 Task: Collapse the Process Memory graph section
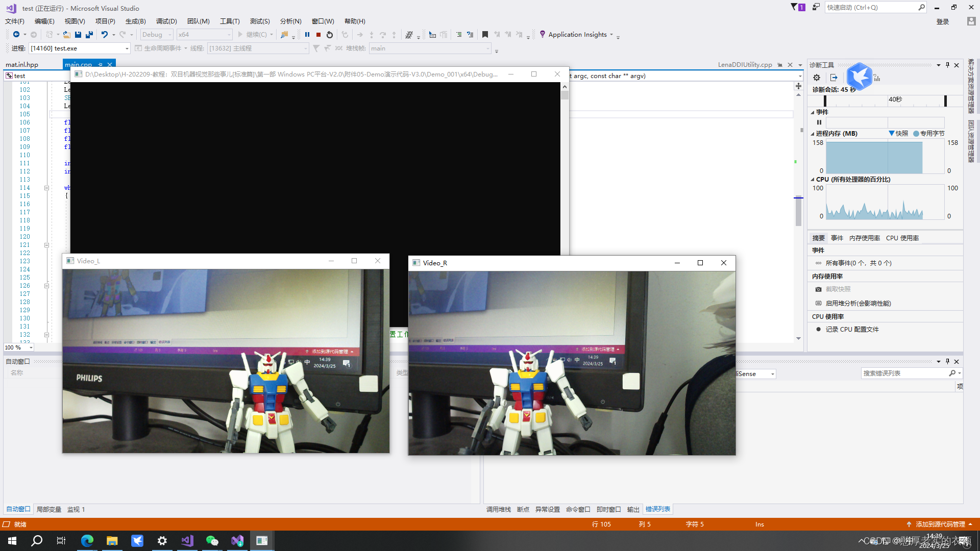click(x=813, y=134)
